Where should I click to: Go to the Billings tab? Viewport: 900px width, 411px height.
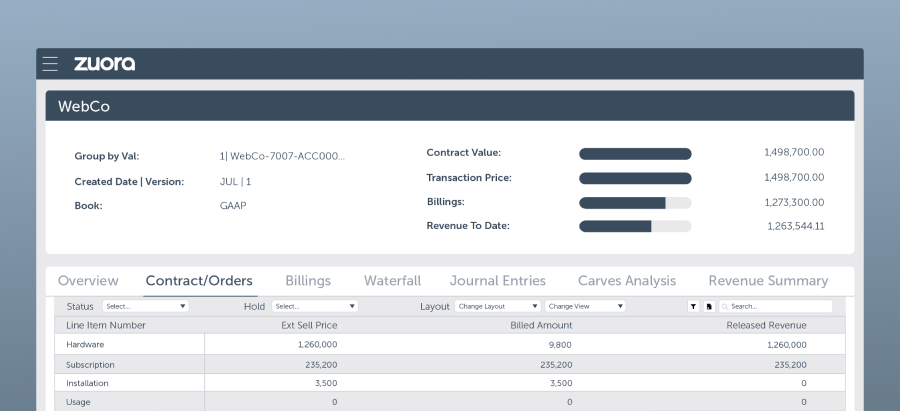click(x=308, y=281)
